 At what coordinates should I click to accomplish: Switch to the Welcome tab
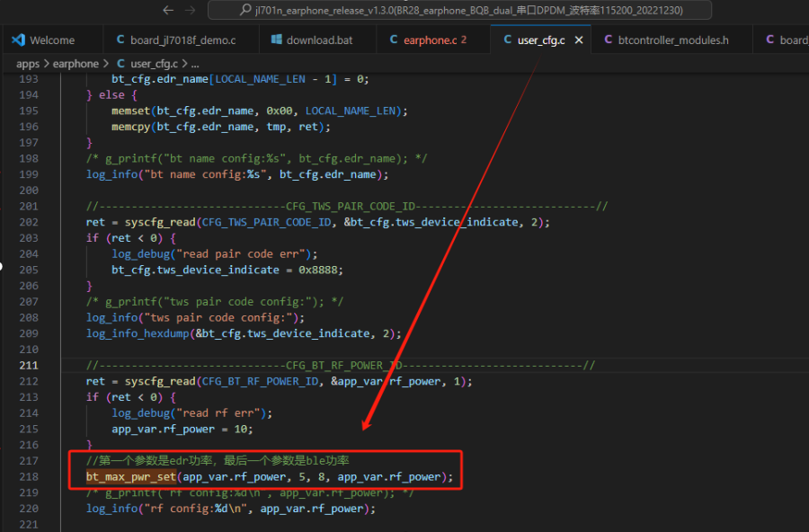click(51, 40)
